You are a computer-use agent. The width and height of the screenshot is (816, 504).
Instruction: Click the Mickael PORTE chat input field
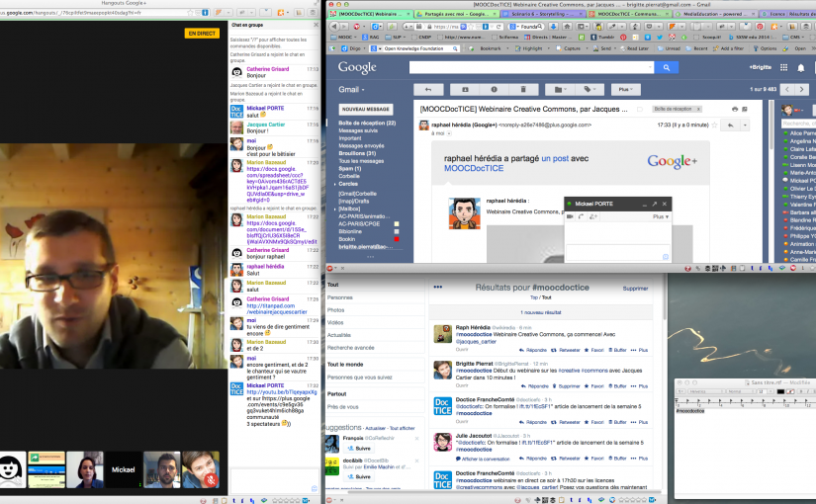point(618,253)
